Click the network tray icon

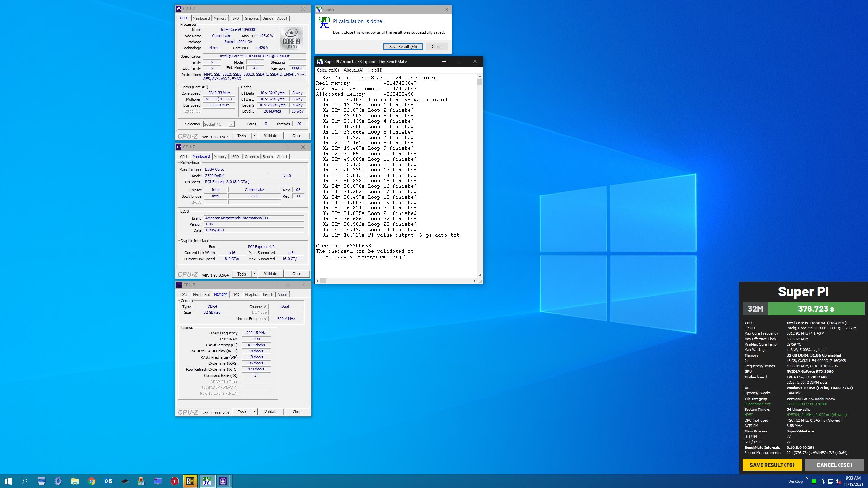coord(830,481)
